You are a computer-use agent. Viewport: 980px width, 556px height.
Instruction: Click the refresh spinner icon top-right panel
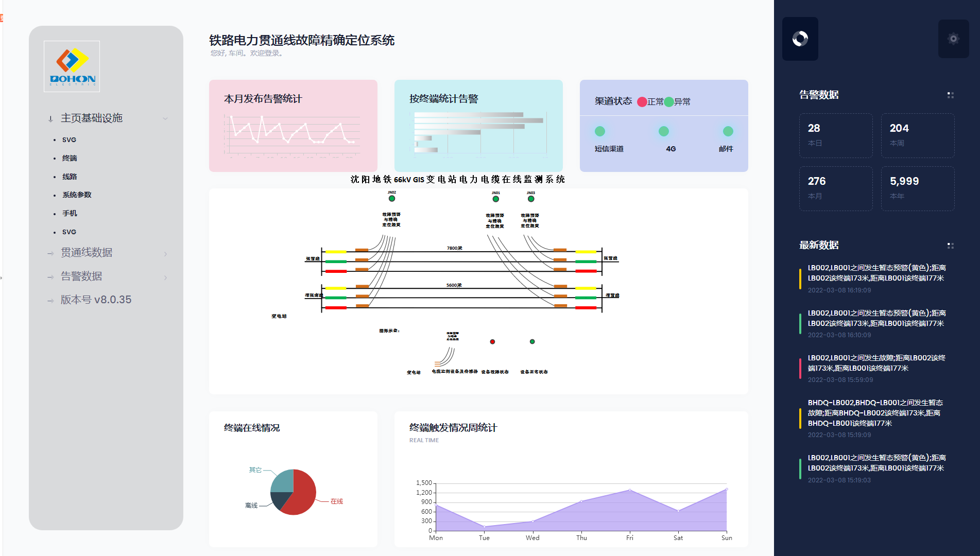[x=800, y=39]
